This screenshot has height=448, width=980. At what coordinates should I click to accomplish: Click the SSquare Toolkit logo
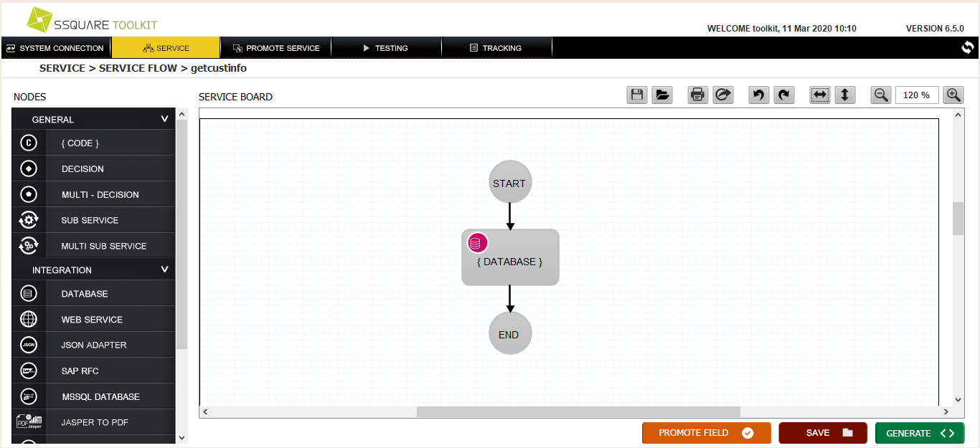[x=92, y=21]
